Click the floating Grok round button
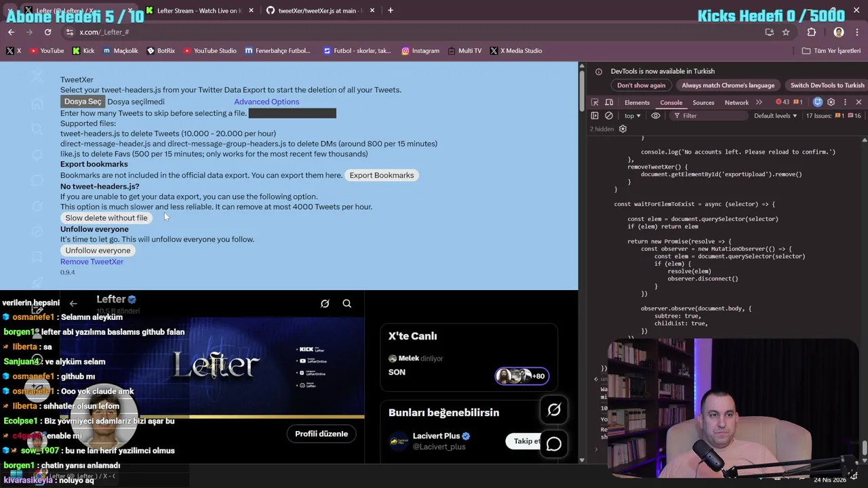Image resolution: width=868 pixels, height=488 pixels. coord(554,409)
